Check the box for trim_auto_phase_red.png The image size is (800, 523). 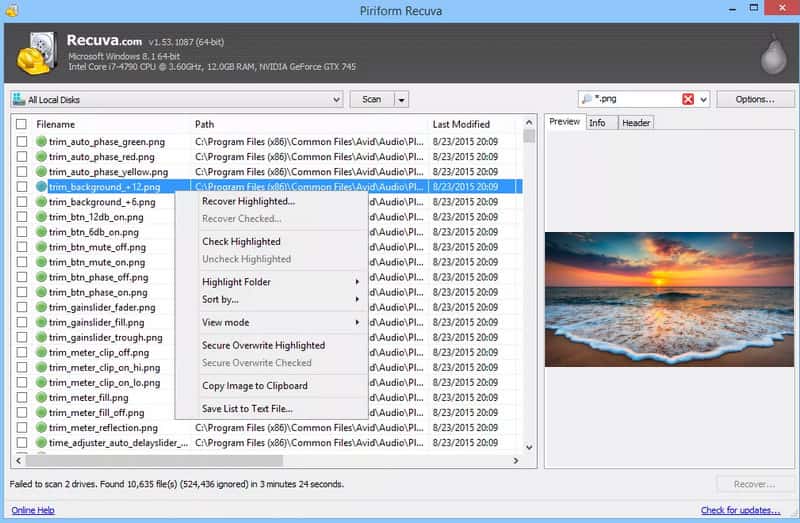(21, 157)
